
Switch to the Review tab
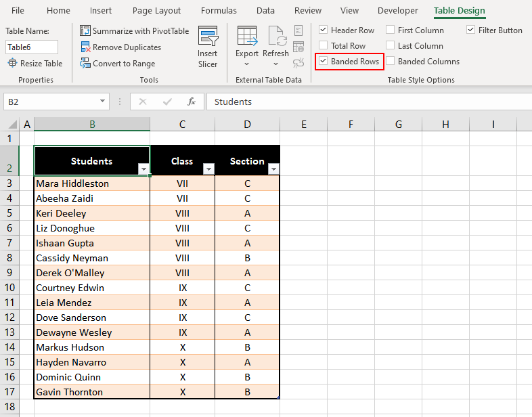[x=308, y=11]
